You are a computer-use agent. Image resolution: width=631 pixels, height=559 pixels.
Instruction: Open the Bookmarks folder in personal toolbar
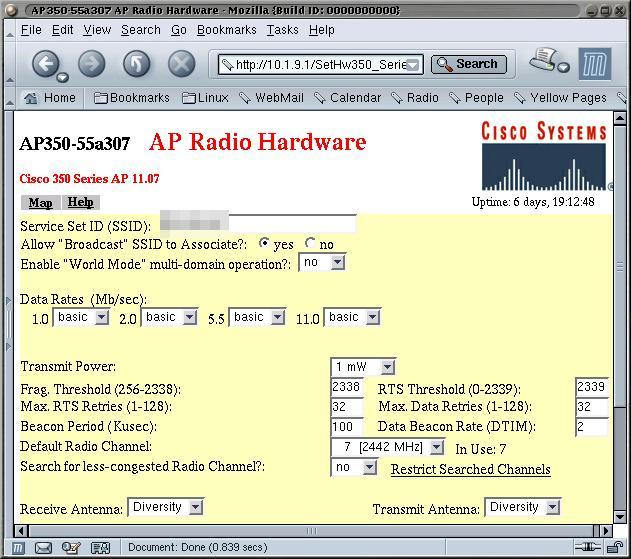[132, 98]
